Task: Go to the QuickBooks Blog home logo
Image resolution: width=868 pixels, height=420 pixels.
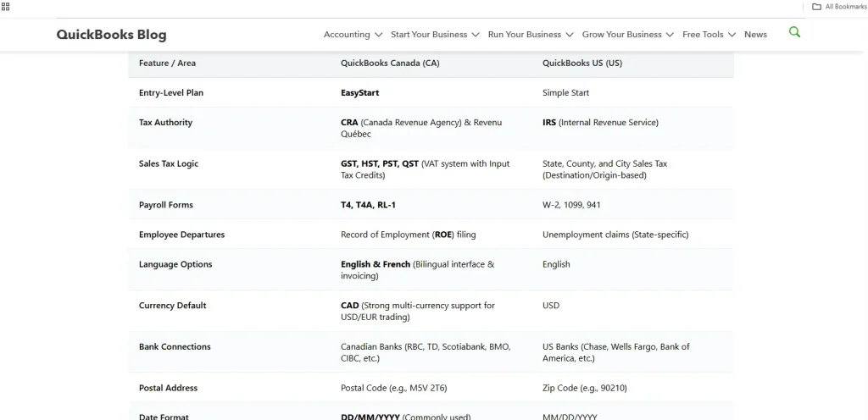Action: (x=111, y=35)
